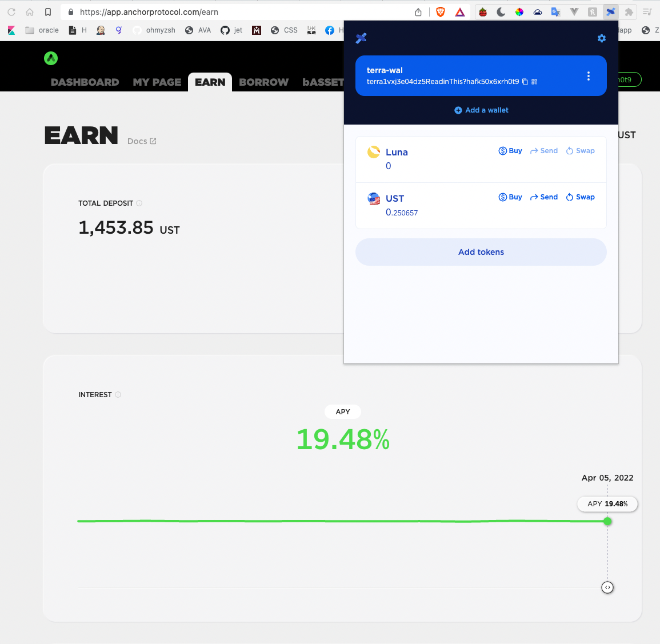Open terra-wal three-dot options menu
This screenshot has height=644, width=660.
[x=588, y=76]
